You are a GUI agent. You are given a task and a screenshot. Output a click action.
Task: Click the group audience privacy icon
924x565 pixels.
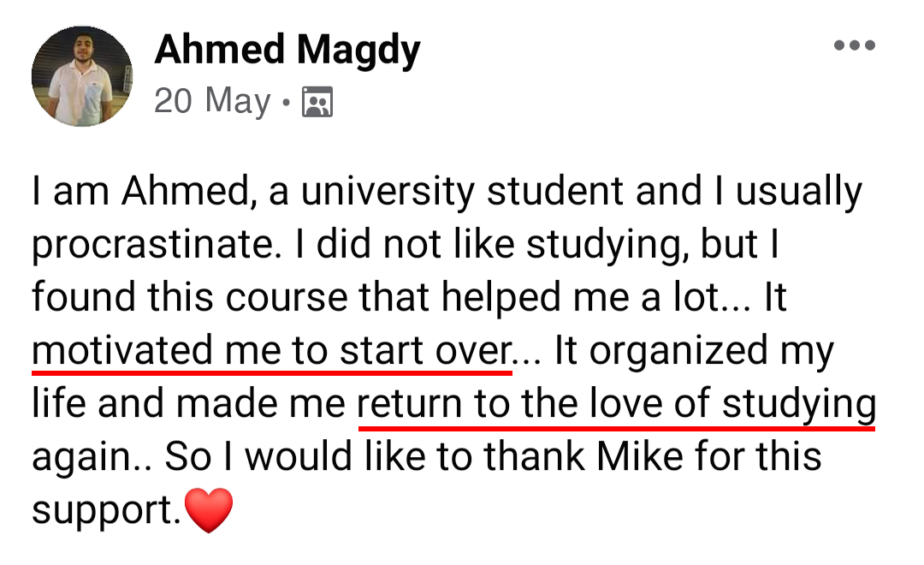pyautogui.click(x=317, y=103)
